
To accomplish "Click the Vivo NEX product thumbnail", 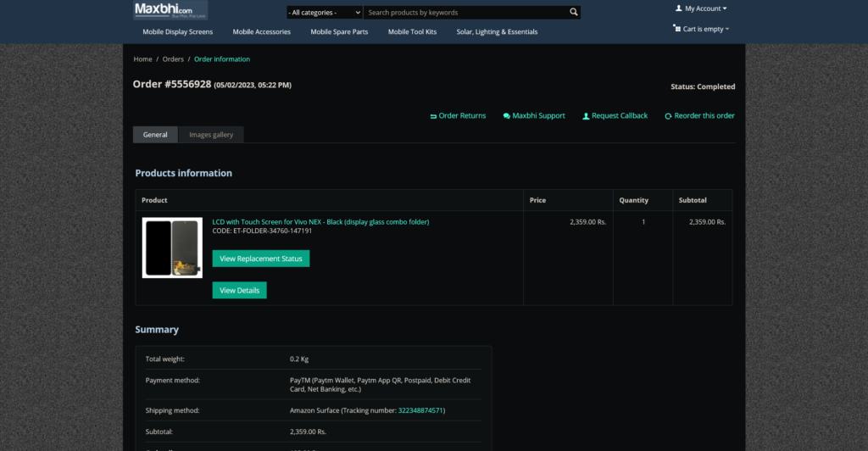I will [x=172, y=248].
